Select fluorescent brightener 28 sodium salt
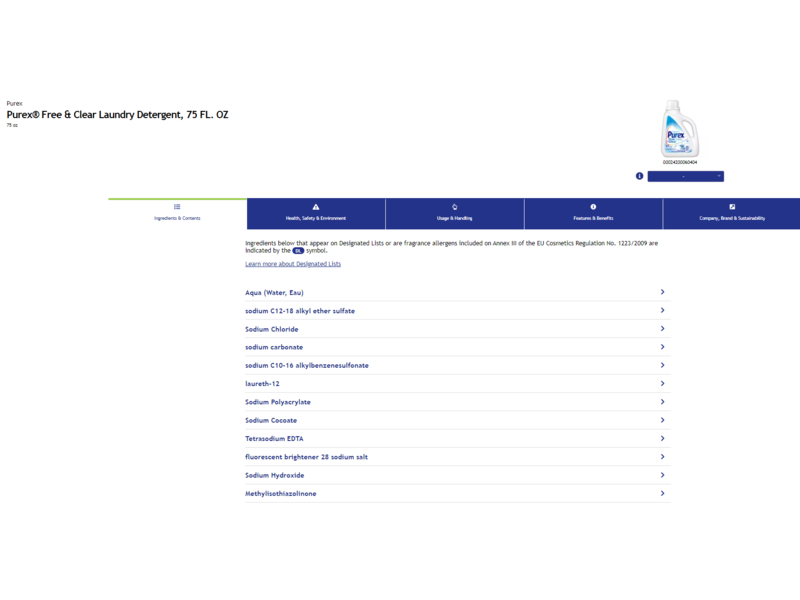This screenshot has height=600, width=800. pyautogui.click(x=306, y=457)
